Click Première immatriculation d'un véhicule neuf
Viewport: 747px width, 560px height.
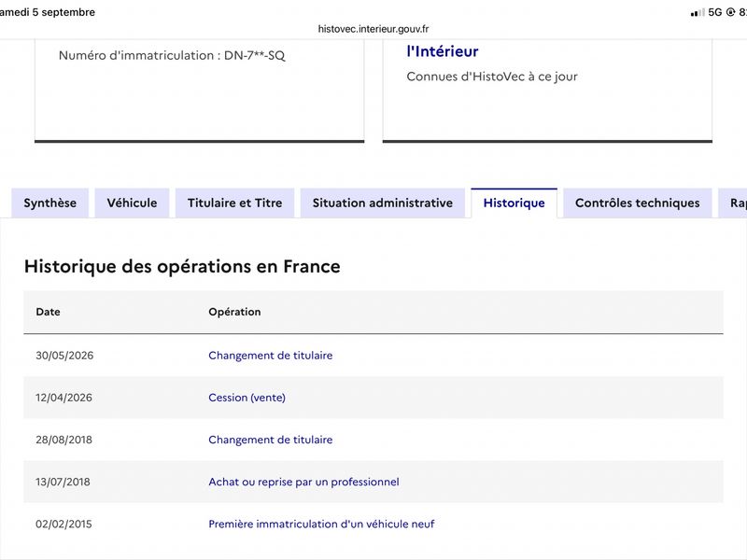click(321, 524)
